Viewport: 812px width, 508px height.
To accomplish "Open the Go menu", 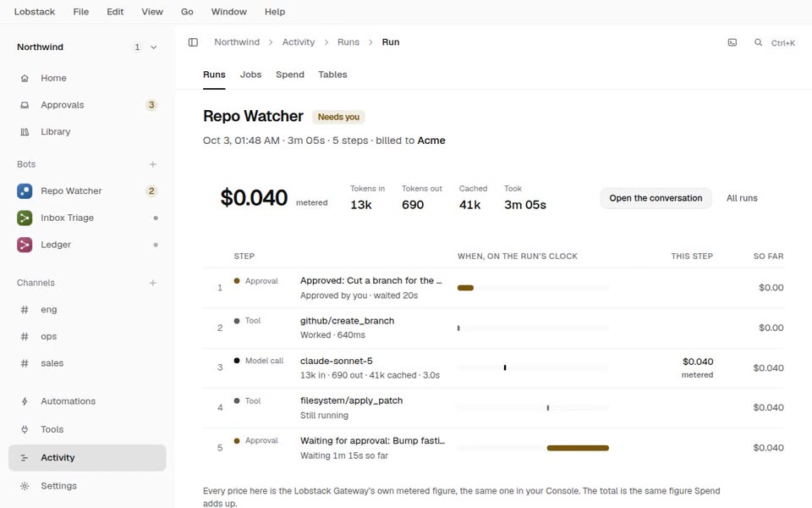I will [x=187, y=11].
